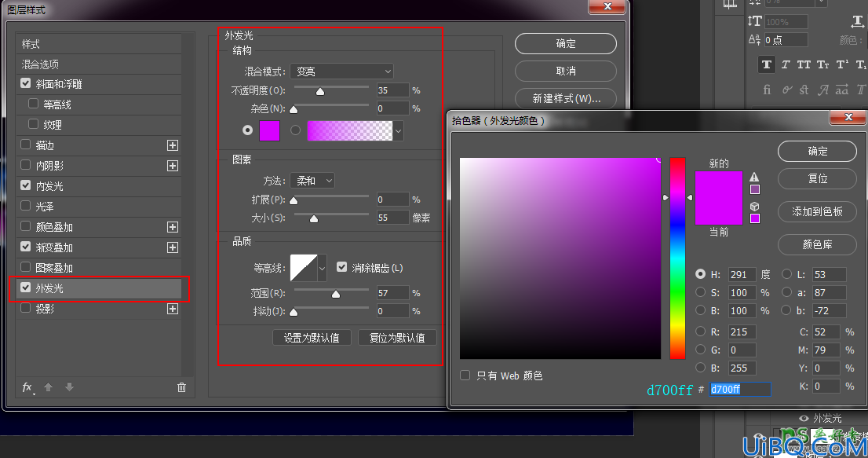Toggle the 消除锯齿 checkbox
This screenshot has height=458, width=868.
click(x=341, y=267)
